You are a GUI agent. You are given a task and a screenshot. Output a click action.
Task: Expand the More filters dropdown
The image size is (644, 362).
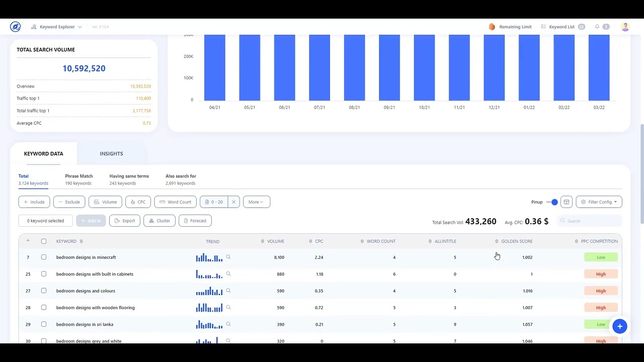coord(257,202)
